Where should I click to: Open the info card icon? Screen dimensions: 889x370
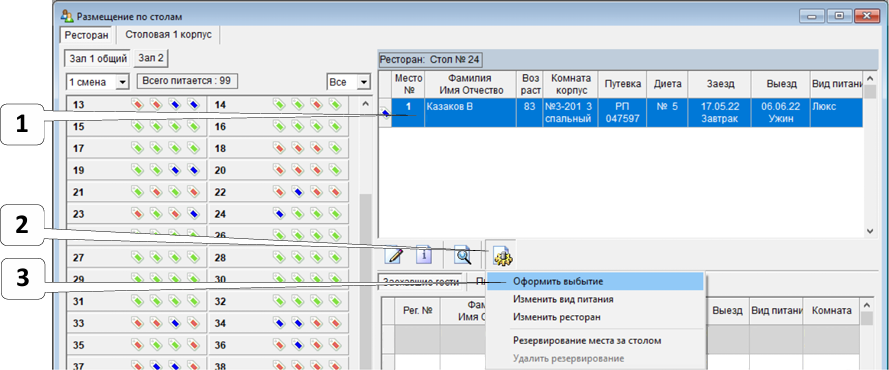[424, 256]
